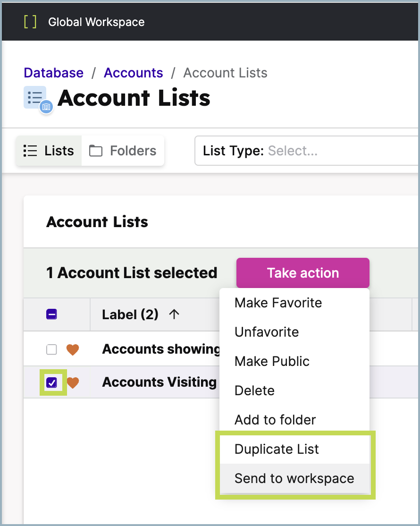Image resolution: width=420 pixels, height=526 pixels.
Task: Choose Duplicate List option
Action: pyautogui.click(x=294, y=449)
